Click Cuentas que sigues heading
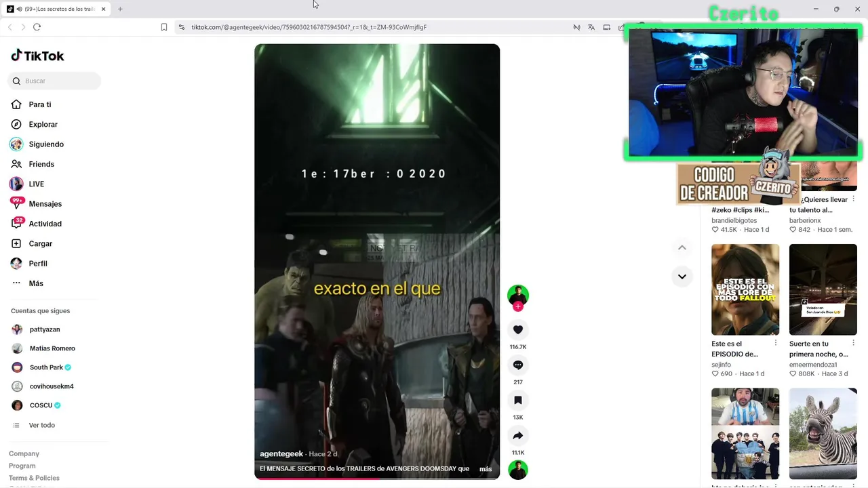This screenshot has height=488, width=868. tap(40, 310)
